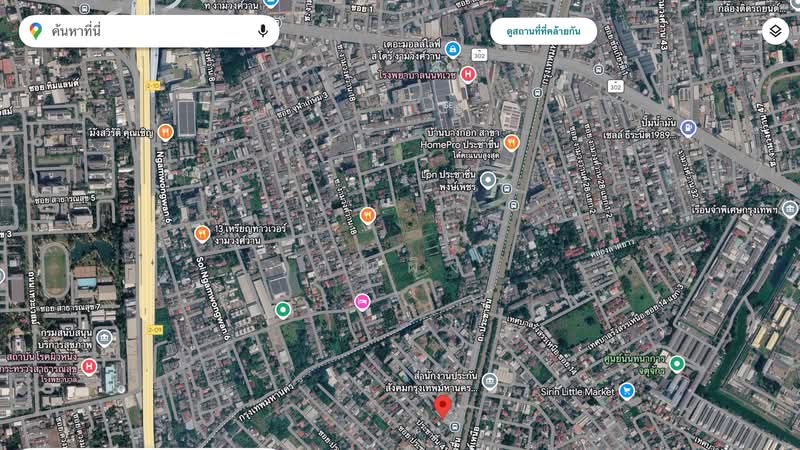Select the Shell gas station marker
This screenshot has width=800, height=450.
[x=688, y=128]
